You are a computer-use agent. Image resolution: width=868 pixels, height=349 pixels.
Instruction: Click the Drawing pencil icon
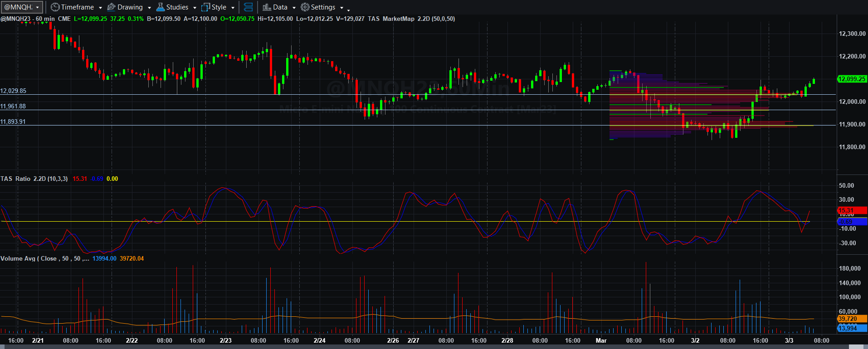tap(111, 7)
